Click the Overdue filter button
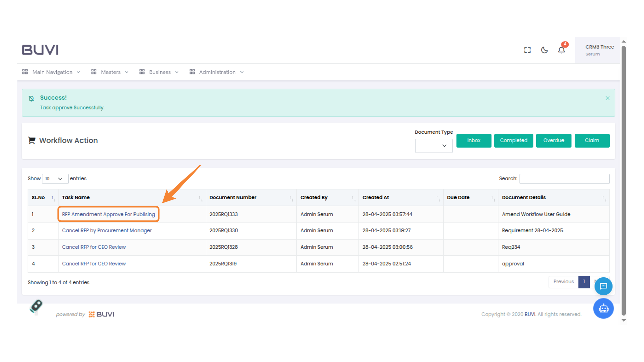This screenshot has height=362, width=644. (553, 140)
